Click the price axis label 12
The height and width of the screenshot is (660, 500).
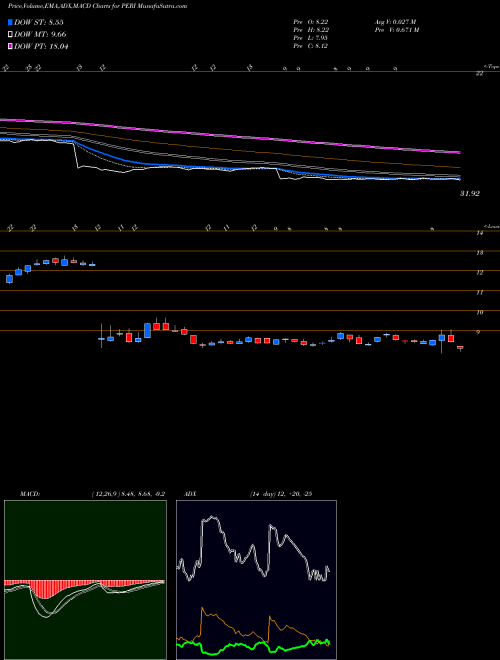point(479,273)
